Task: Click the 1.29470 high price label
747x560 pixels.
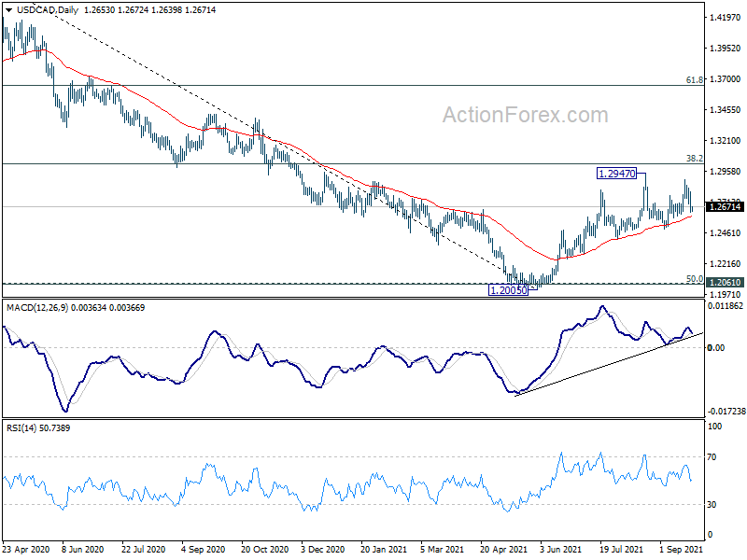Action: pyautogui.click(x=617, y=174)
